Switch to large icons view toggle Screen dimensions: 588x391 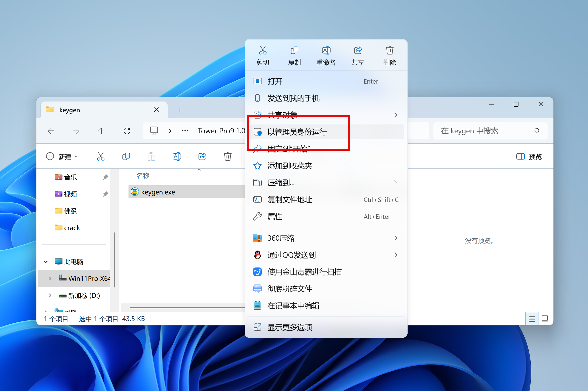coord(545,319)
